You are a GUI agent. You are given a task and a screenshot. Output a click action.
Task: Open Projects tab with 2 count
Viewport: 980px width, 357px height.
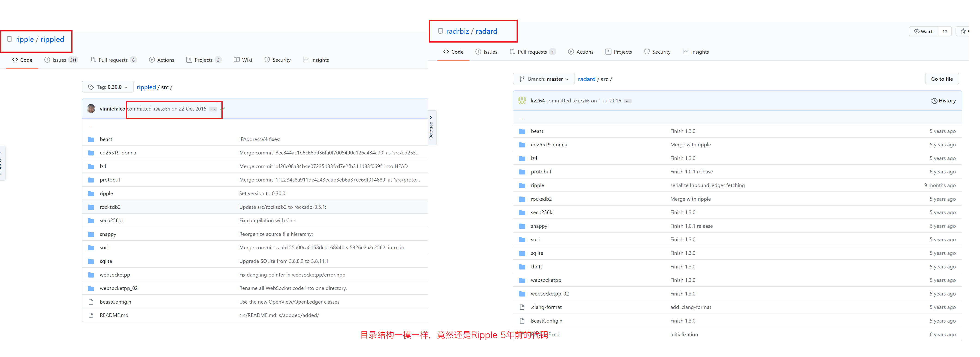pos(204,60)
